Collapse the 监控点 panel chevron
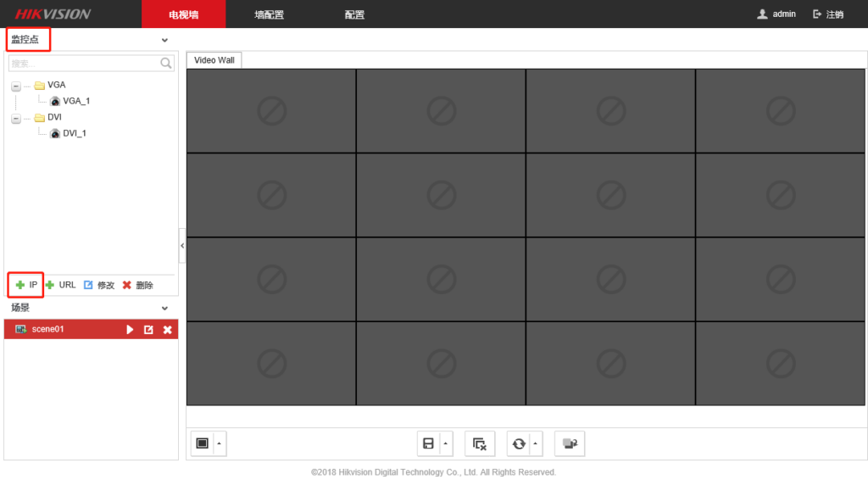 (x=164, y=40)
